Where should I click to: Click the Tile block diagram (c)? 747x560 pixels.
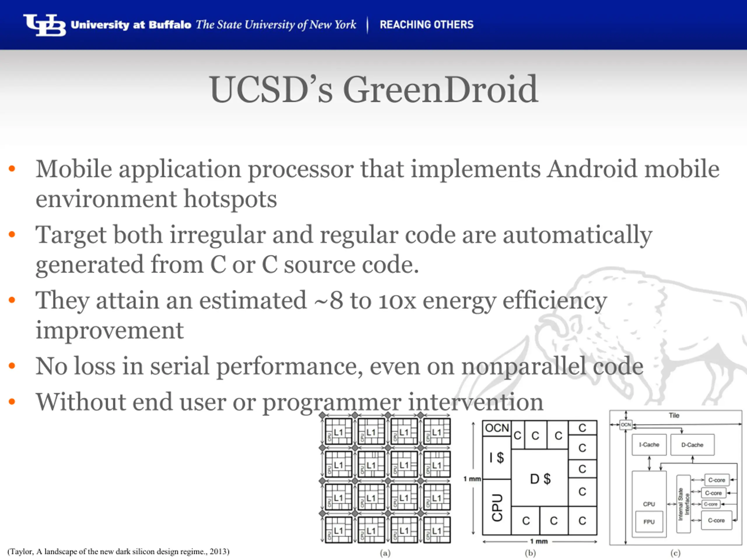(x=676, y=477)
